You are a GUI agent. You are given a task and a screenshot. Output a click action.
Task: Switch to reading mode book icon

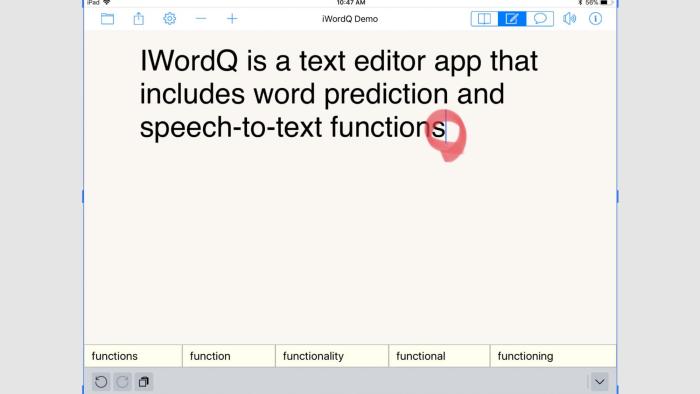[484, 19]
